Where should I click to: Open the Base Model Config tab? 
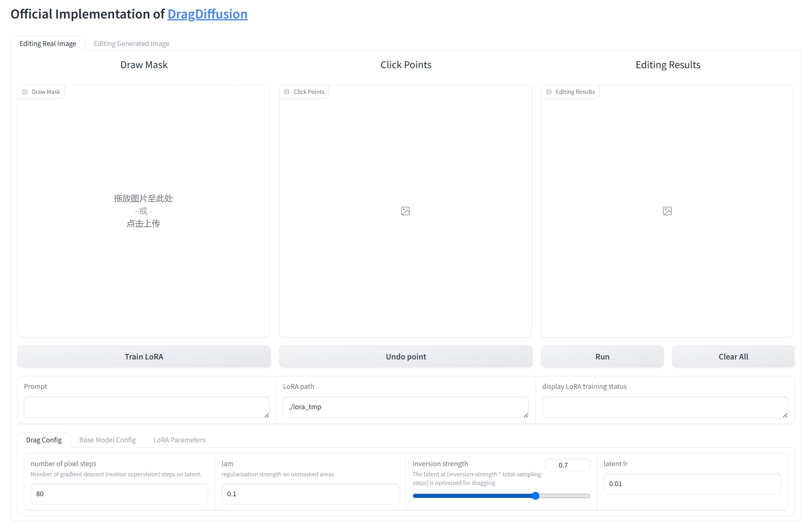[x=107, y=440]
